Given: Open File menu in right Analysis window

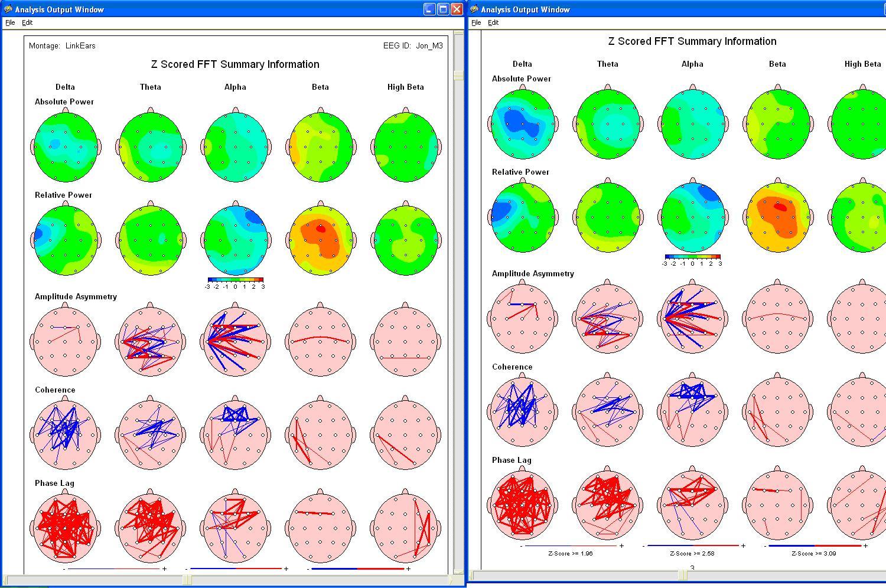Looking at the screenshot, I should tap(476, 22).
